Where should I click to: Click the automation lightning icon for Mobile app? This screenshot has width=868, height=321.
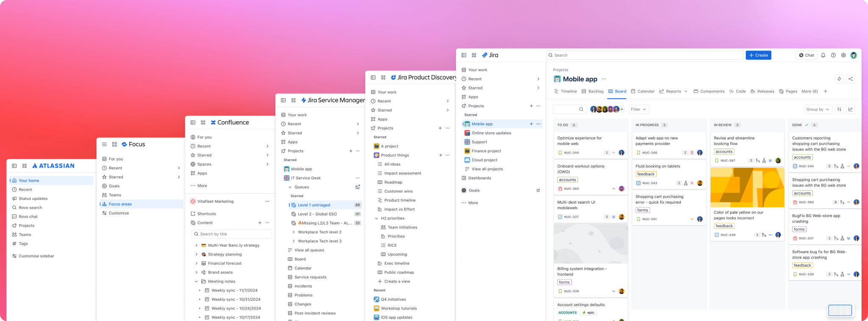[x=839, y=79]
